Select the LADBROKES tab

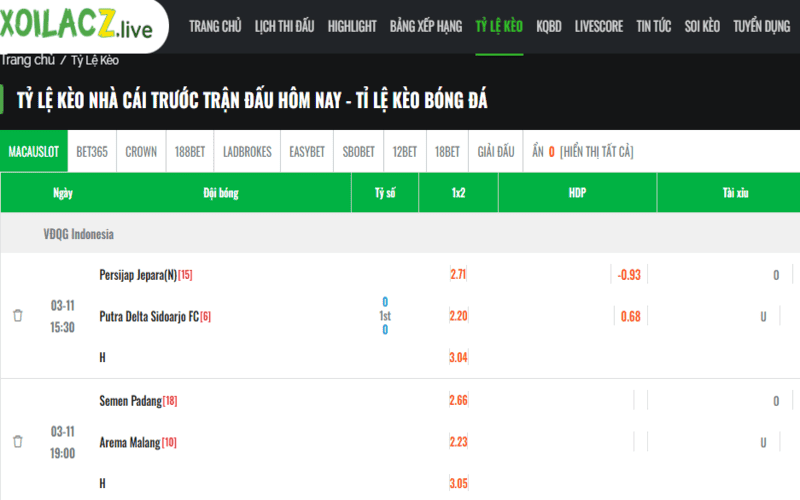point(247,152)
